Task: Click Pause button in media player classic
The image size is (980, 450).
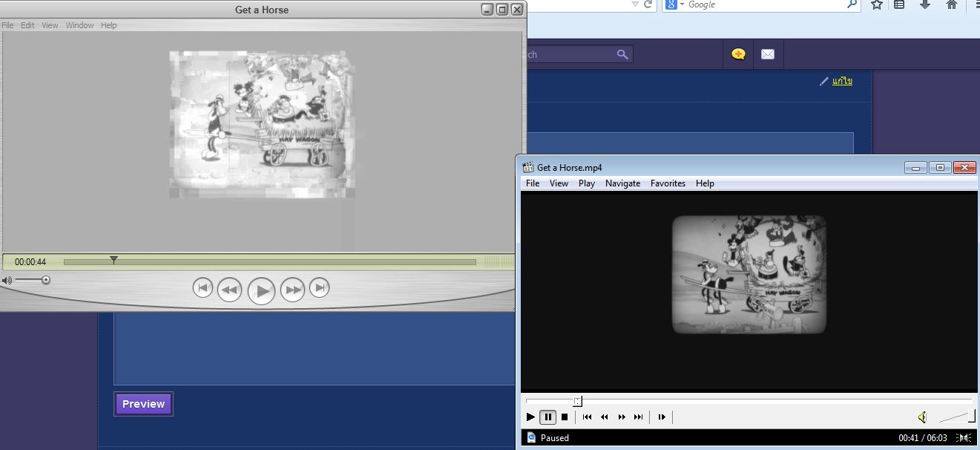Action: [x=547, y=417]
